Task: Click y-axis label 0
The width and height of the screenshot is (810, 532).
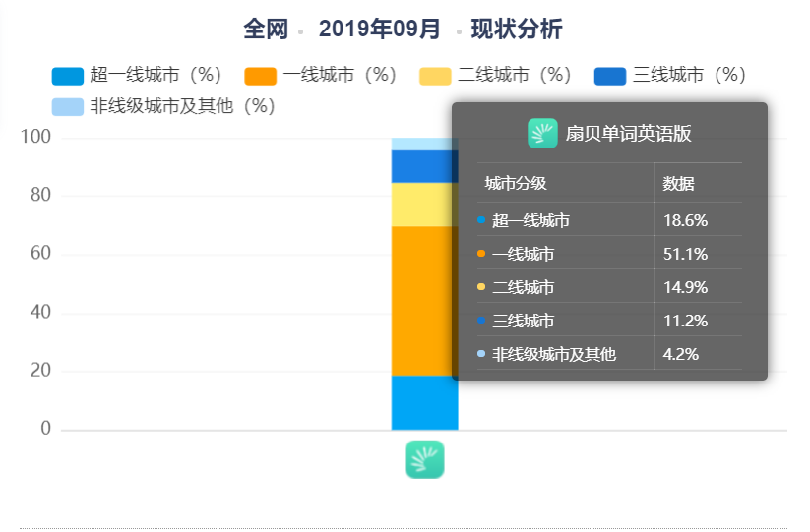Action: [x=46, y=429]
